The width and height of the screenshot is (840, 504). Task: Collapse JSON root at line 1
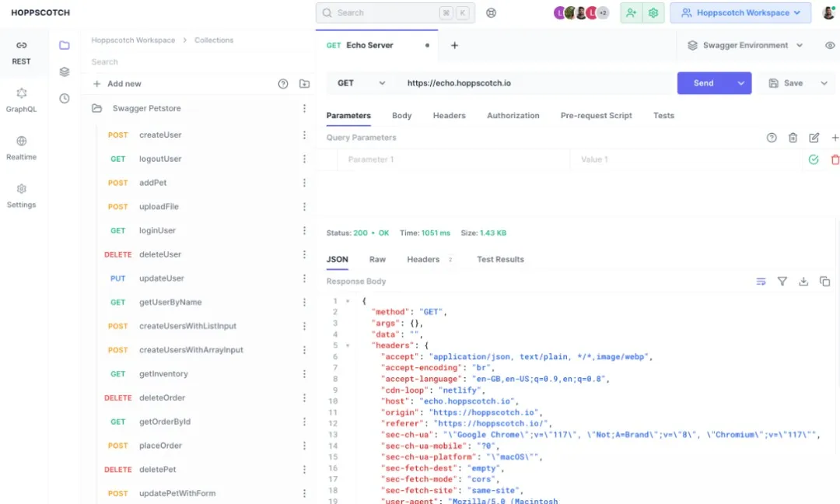coord(348,301)
